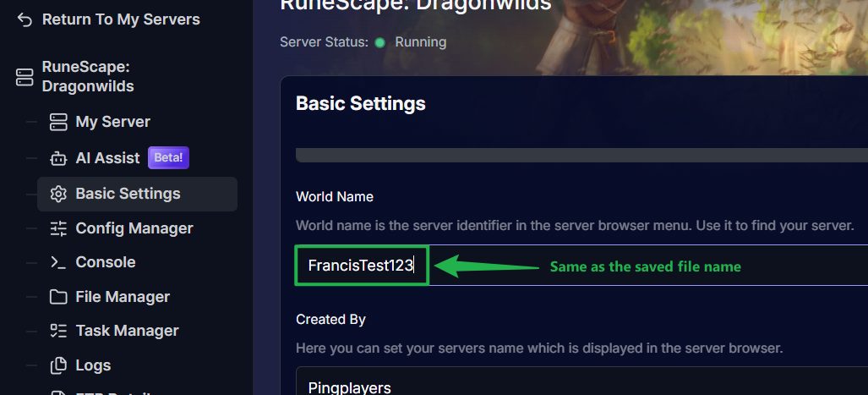Click the AI Assist robot icon
The height and width of the screenshot is (395, 868).
coord(58,158)
